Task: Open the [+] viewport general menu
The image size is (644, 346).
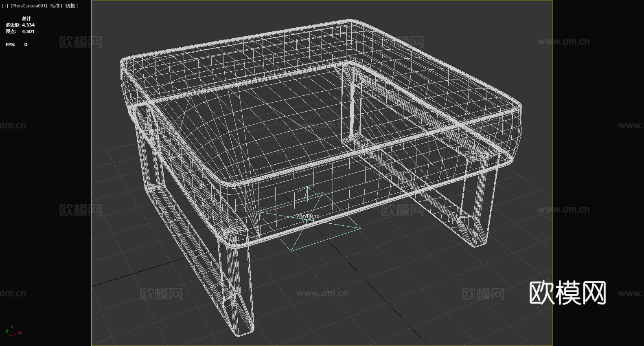Action: tap(5, 6)
